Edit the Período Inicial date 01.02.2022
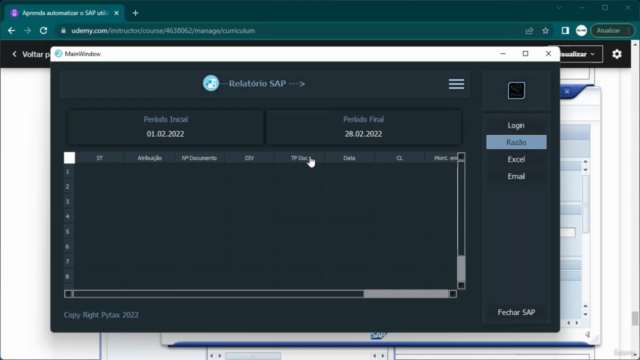The image size is (640, 360). 165,134
